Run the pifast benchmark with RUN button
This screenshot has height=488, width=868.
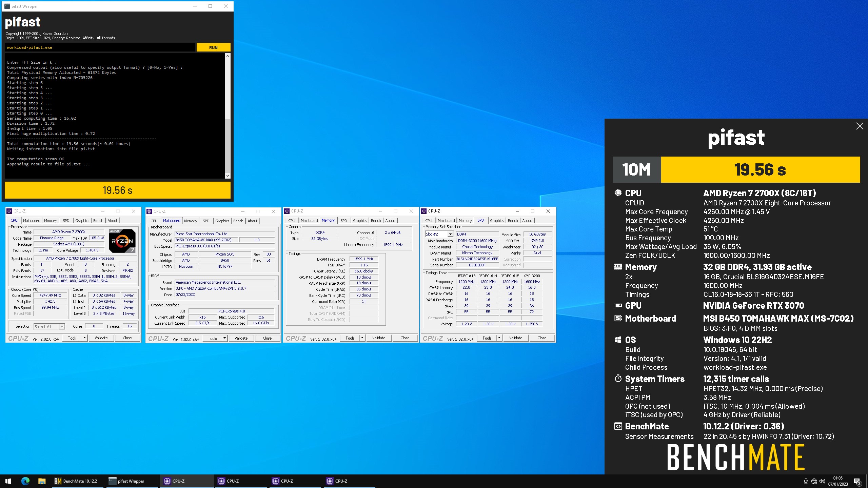tap(213, 47)
